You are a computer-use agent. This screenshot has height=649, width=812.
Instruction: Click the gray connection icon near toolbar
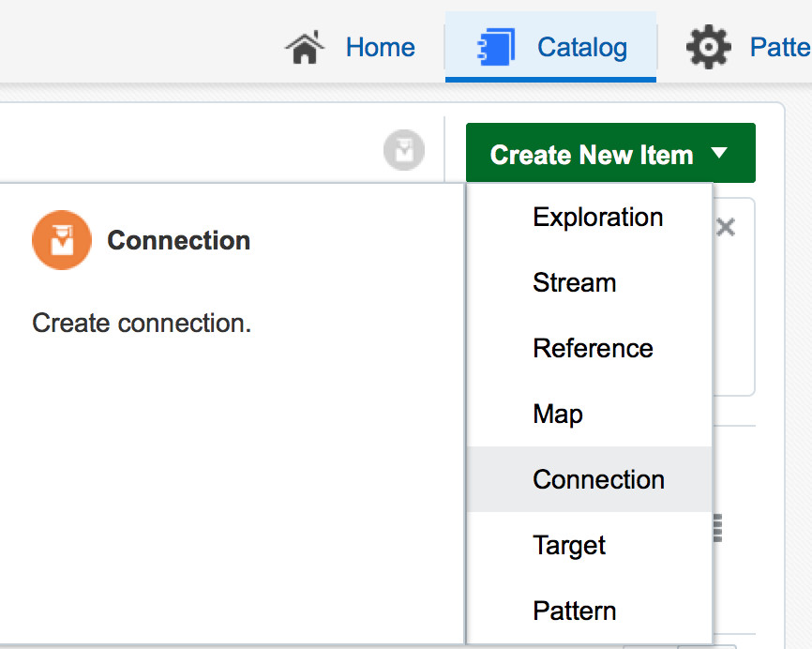tap(404, 150)
